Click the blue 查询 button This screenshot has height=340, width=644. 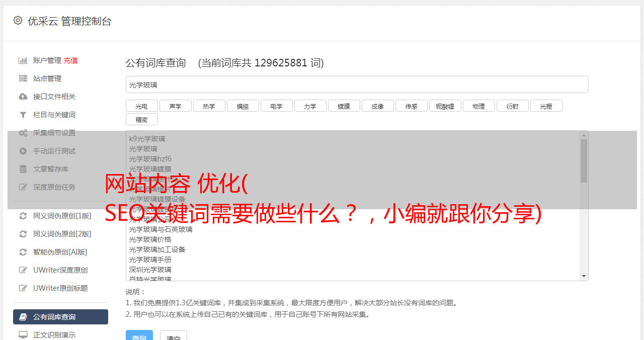pos(139,335)
